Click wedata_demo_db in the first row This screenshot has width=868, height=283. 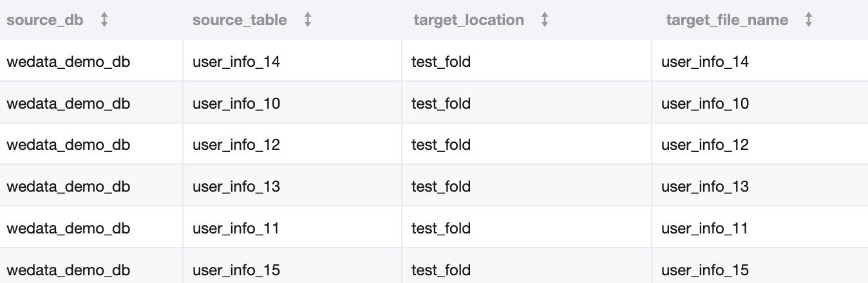click(68, 62)
